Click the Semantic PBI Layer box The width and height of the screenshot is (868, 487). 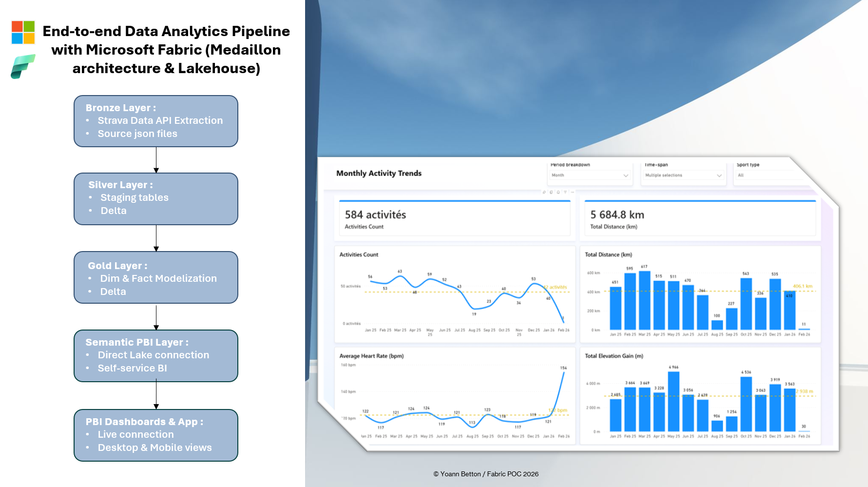156,355
